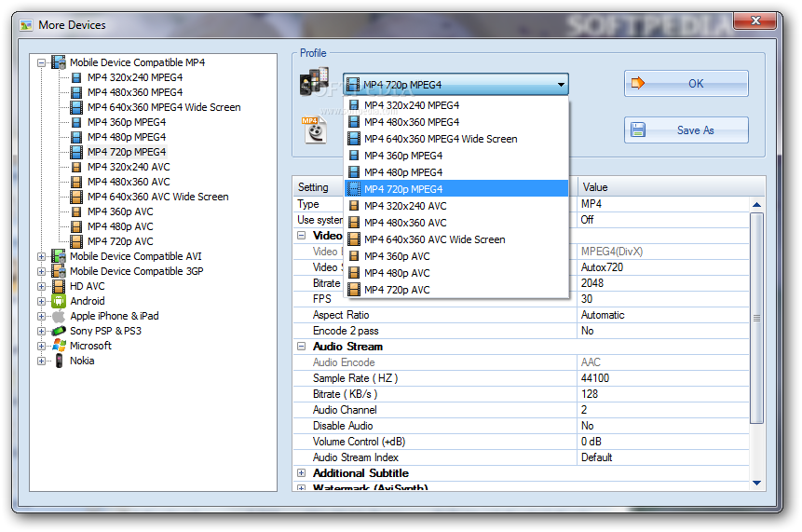This screenshot has height=532, width=802.
Task: Click the Sample Rate value 44100
Action: (x=595, y=378)
